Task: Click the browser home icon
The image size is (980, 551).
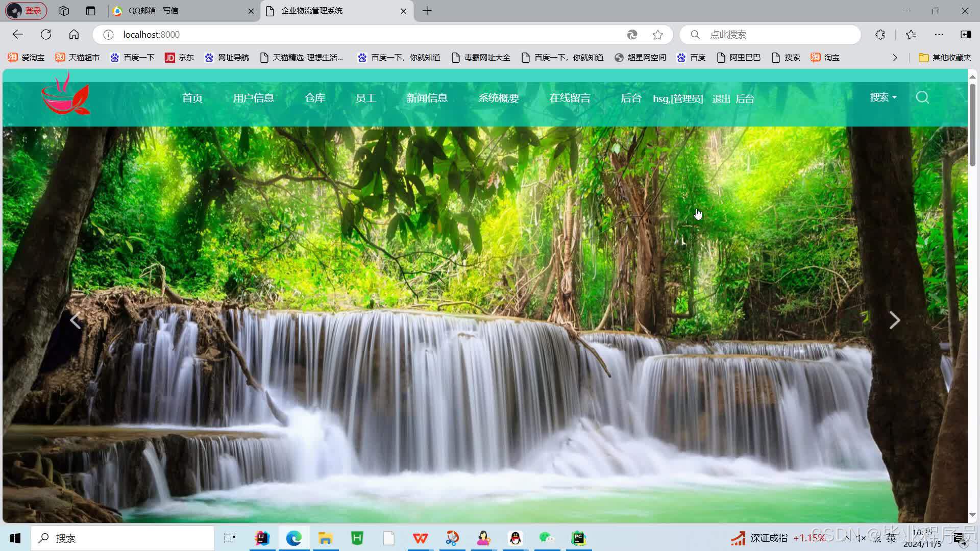Action: 74,35
